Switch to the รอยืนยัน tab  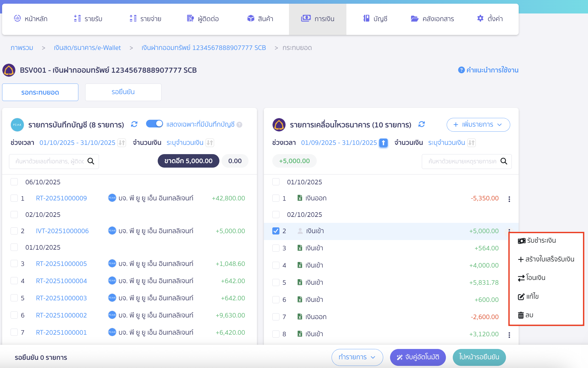[123, 92]
